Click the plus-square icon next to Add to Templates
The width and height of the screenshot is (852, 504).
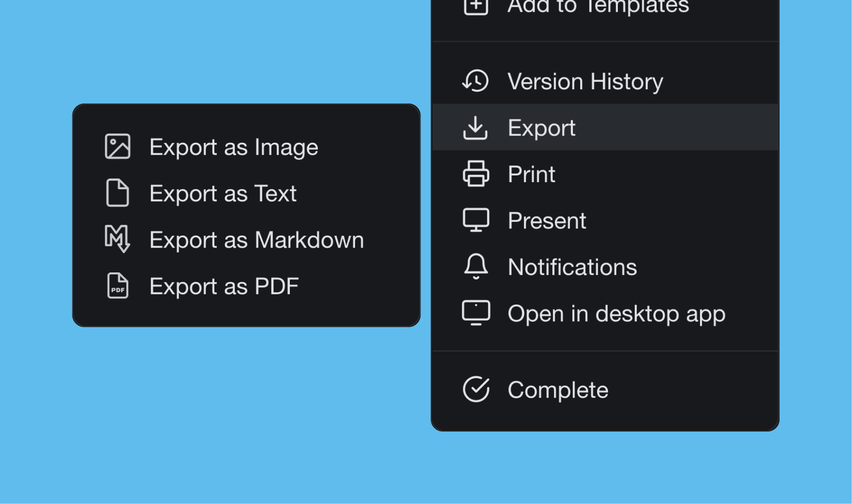tap(476, 6)
